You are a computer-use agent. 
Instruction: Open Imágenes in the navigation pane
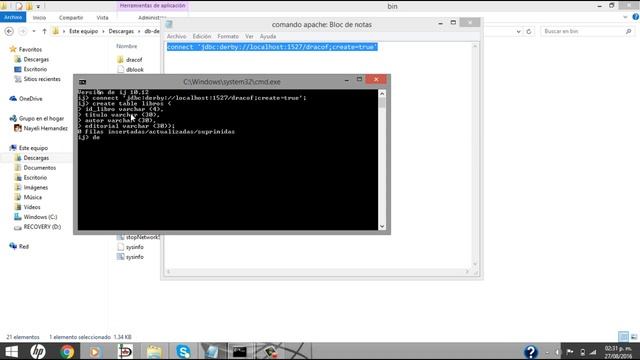[x=36, y=187]
